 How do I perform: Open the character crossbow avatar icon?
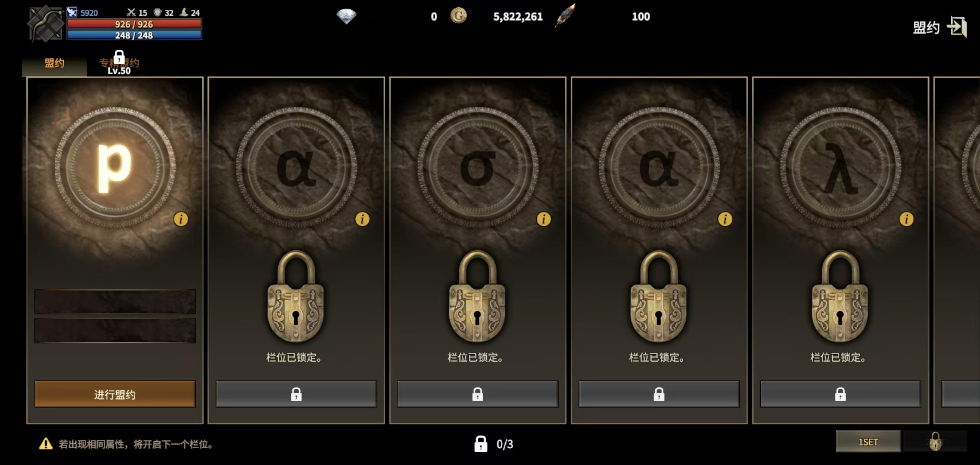[45, 23]
